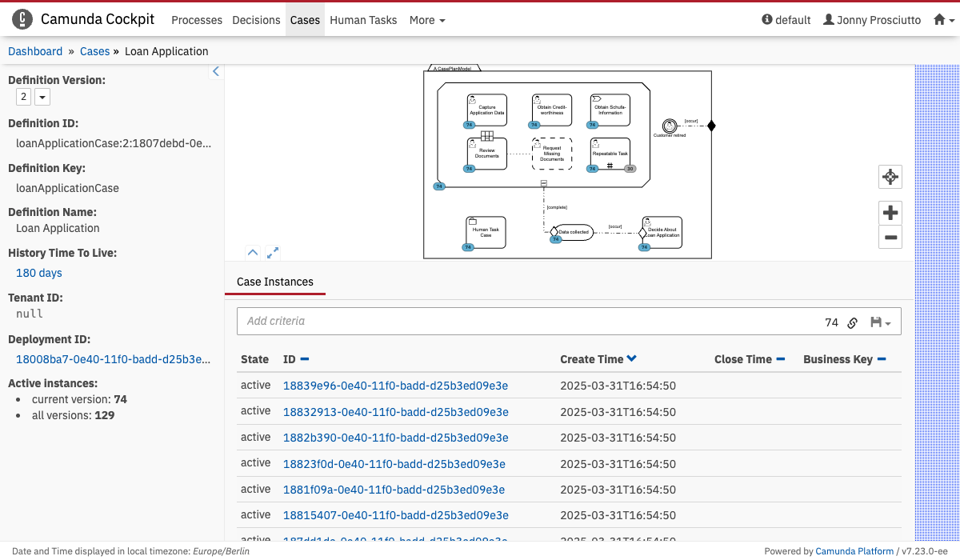The image size is (960, 560).
Task: Toggle sorting by Business Key column
Action: coord(882,359)
